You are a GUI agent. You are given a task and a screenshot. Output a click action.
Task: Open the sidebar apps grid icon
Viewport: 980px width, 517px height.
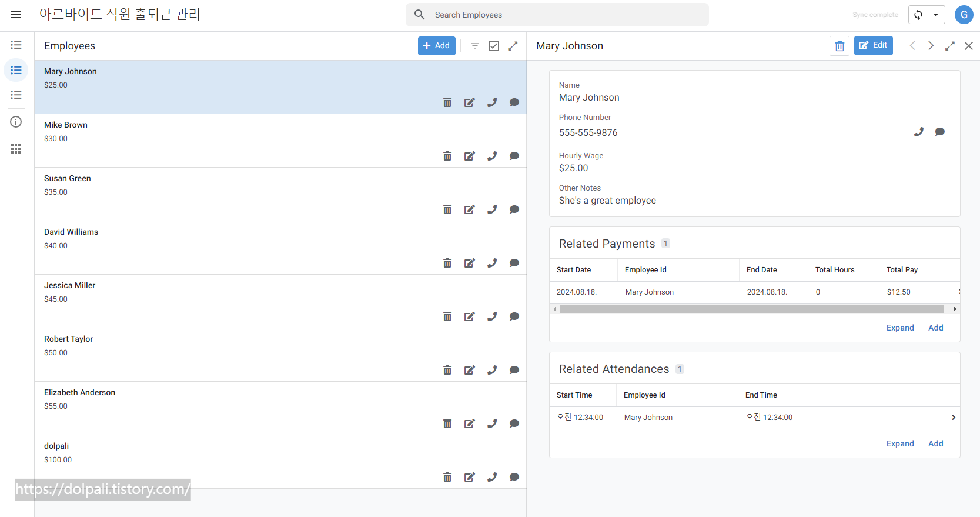point(16,149)
